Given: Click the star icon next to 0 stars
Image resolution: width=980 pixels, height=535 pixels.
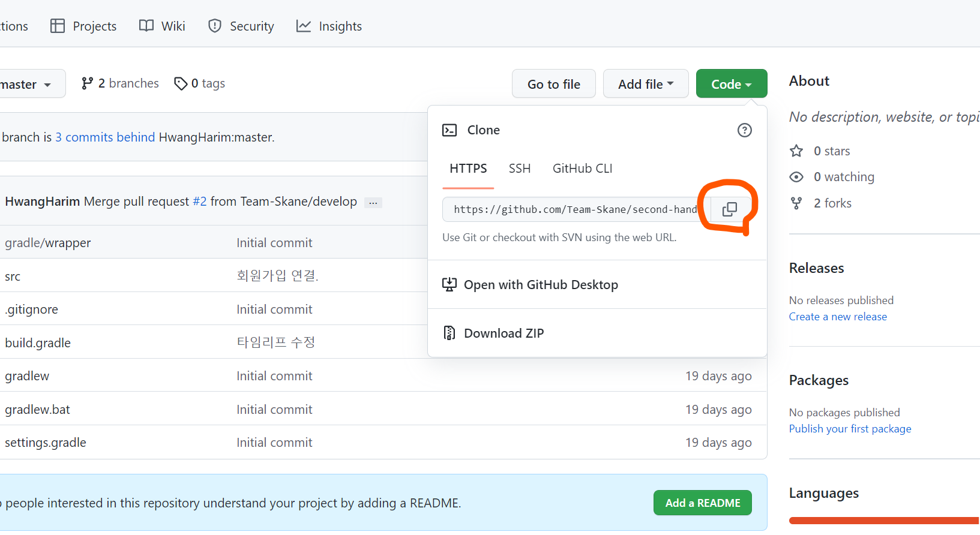Looking at the screenshot, I should (x=796, y=151).
